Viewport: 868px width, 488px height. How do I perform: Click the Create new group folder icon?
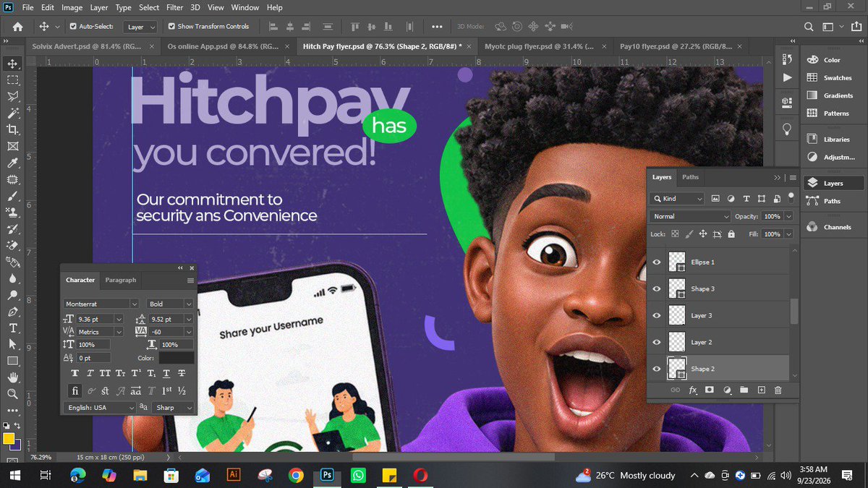(x=744, y=390)
